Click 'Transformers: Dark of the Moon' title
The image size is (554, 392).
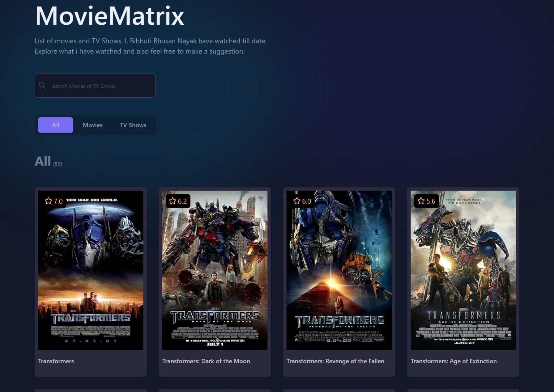pos(206,361)
